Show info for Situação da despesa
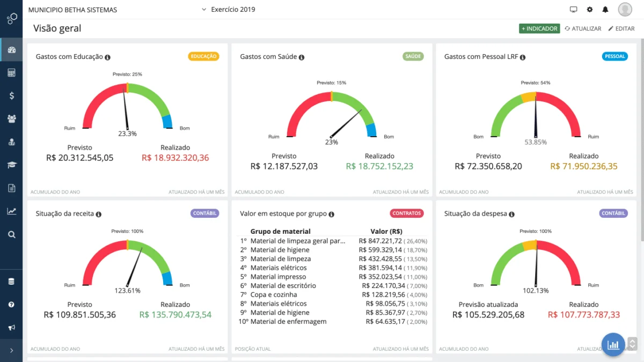Image resolution: width=644 pixels, height=362 pixels. coord(512,213)
